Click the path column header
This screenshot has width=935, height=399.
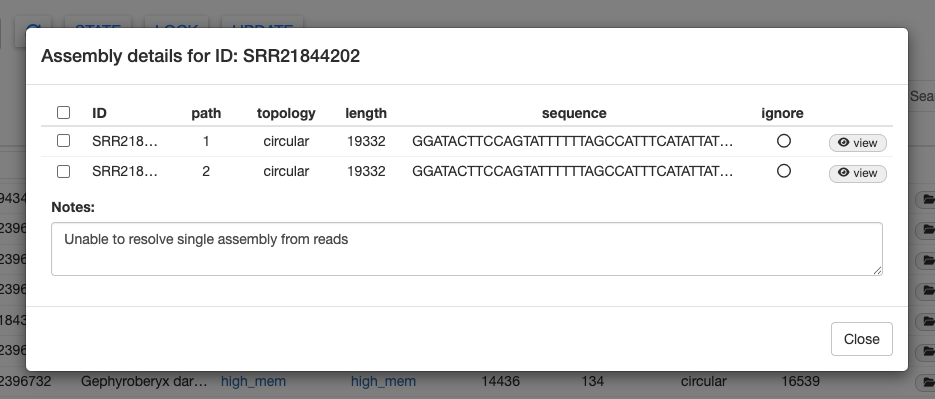point(206,113)
